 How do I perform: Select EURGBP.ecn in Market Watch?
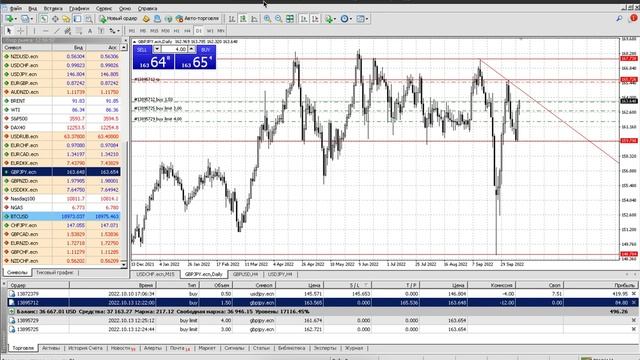point(61,83)
